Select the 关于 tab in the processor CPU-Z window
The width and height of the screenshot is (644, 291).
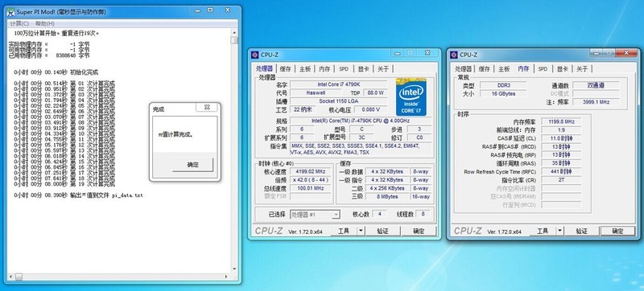[383, 69]
